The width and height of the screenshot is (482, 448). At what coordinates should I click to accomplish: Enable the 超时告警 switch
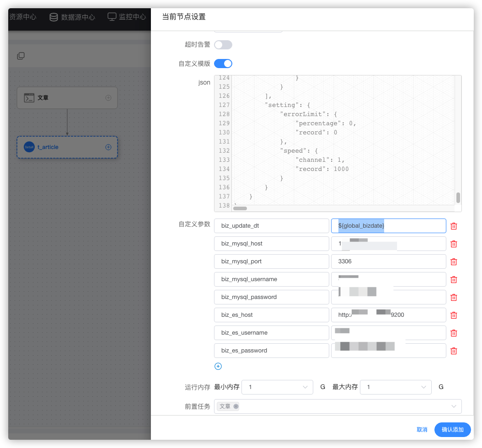point(223,44)
